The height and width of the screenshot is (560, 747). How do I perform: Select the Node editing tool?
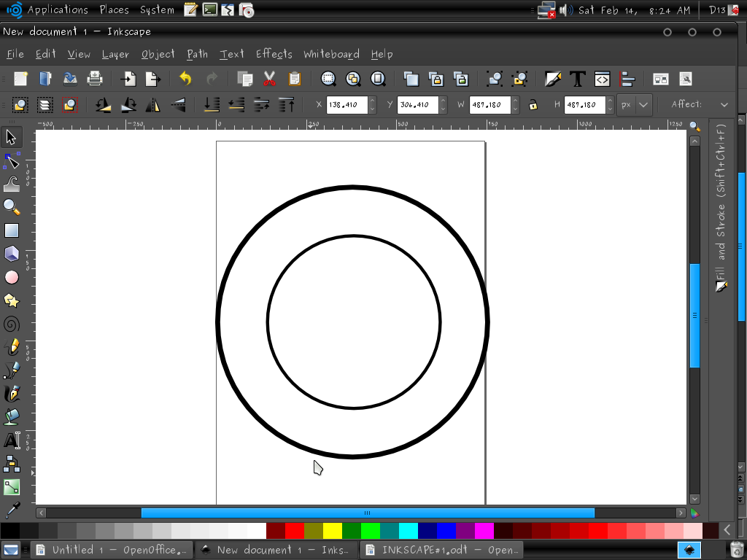(x=12, y=160)
